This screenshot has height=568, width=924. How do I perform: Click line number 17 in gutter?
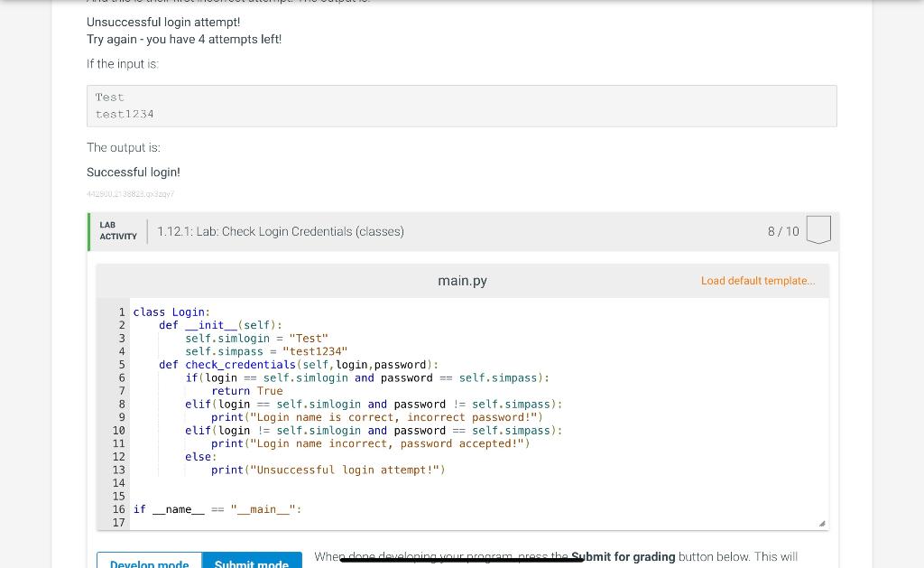pos(118,523)
